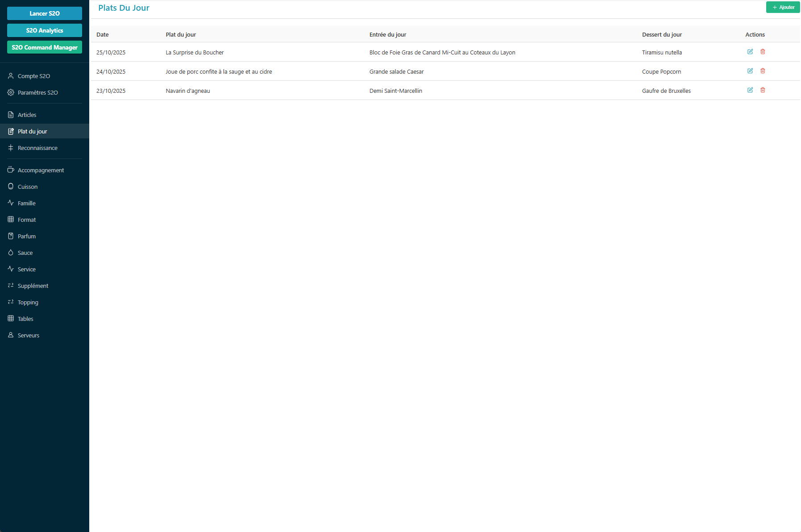Click the Tables grid icon in sidebar

click(x=11, y=319)
